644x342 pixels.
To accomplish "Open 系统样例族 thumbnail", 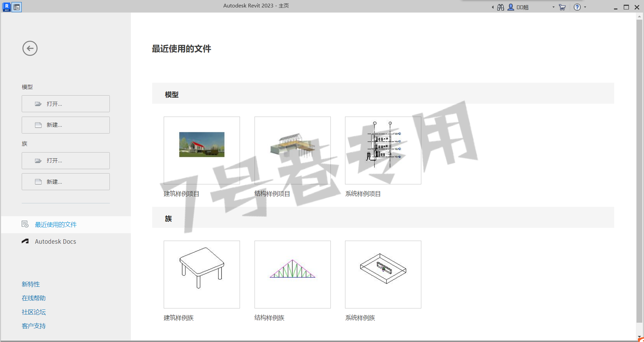I will tap(383, 275).
